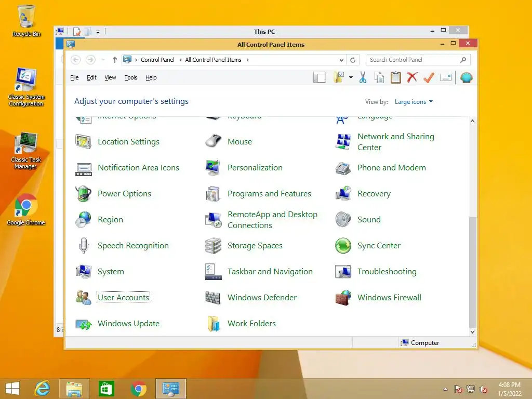The image size is (532, 399).
Task: Click the rename field toolbar icon
Action: coord(445,78)
